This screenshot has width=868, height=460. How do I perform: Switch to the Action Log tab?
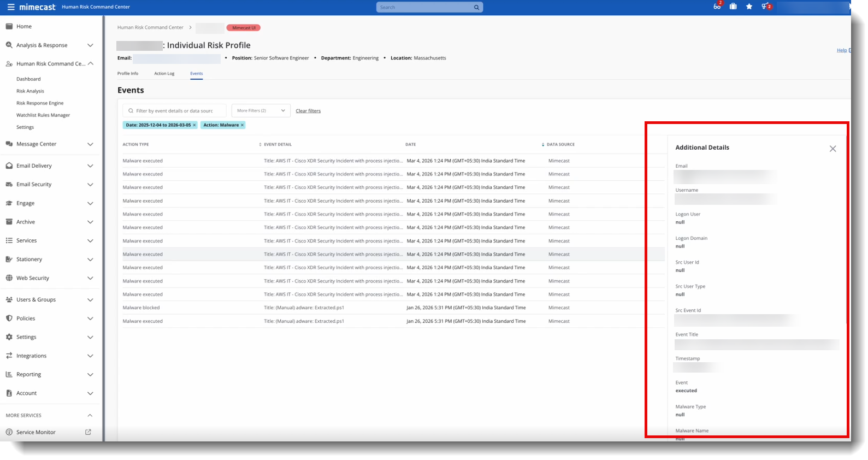pyautogui.click(x=164, y=73)
